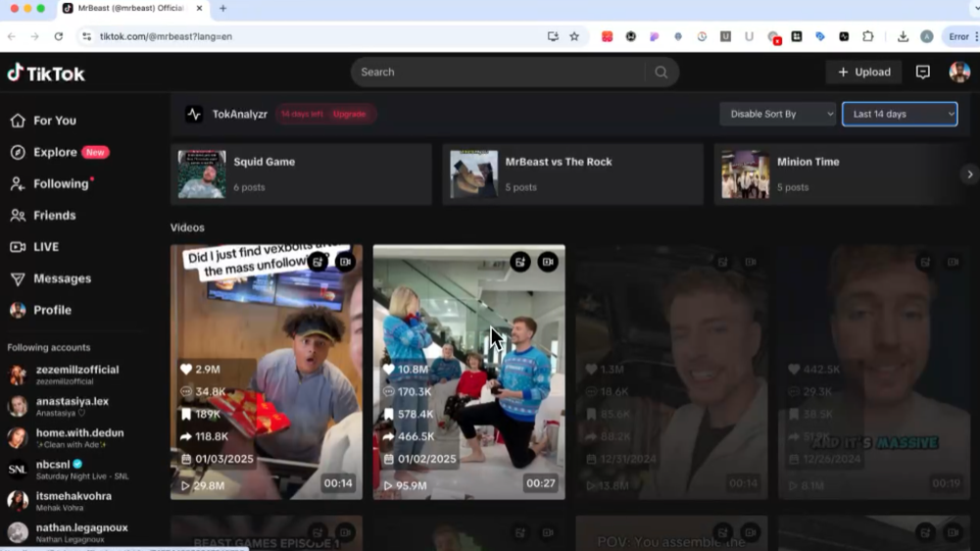Open Chrome profile avatar
Viewport: 980px width, 551px height.
point(927,37)
